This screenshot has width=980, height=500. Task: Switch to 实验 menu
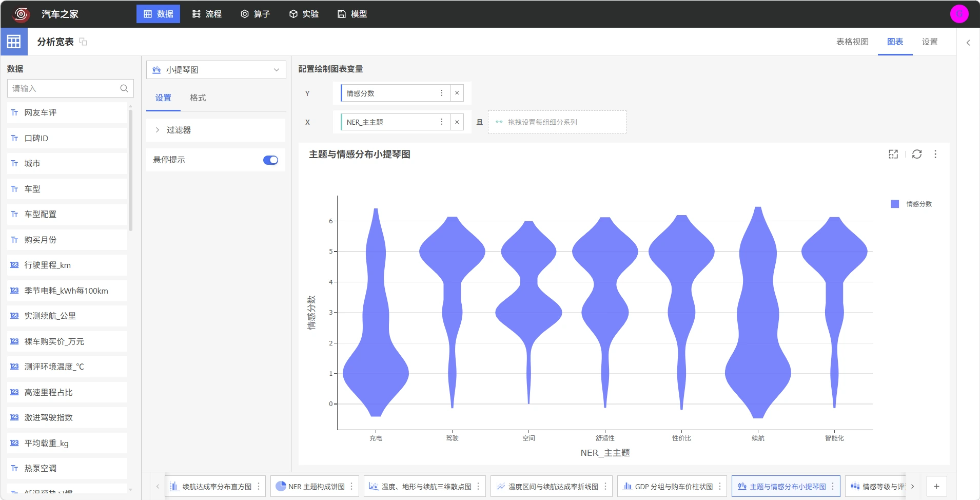pos(304,14)
